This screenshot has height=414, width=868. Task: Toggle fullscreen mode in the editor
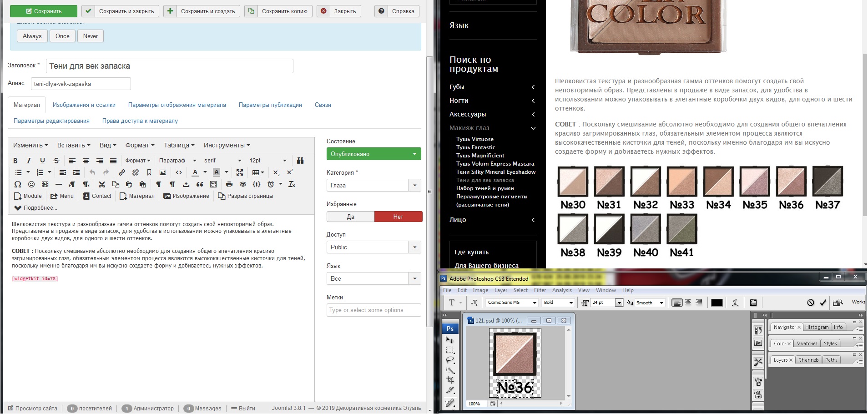tap(240, 172)
